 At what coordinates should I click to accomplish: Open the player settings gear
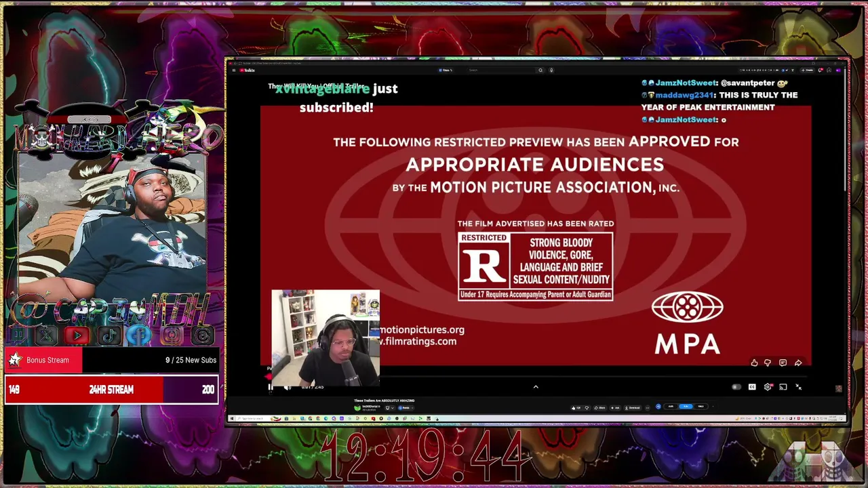click(768, 387)
